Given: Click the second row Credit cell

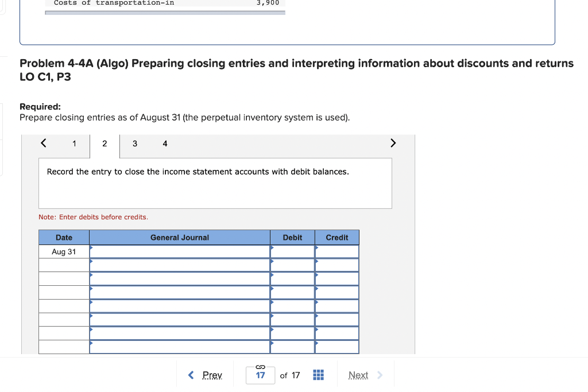Looking at the screenshot, I should point(337,265).
